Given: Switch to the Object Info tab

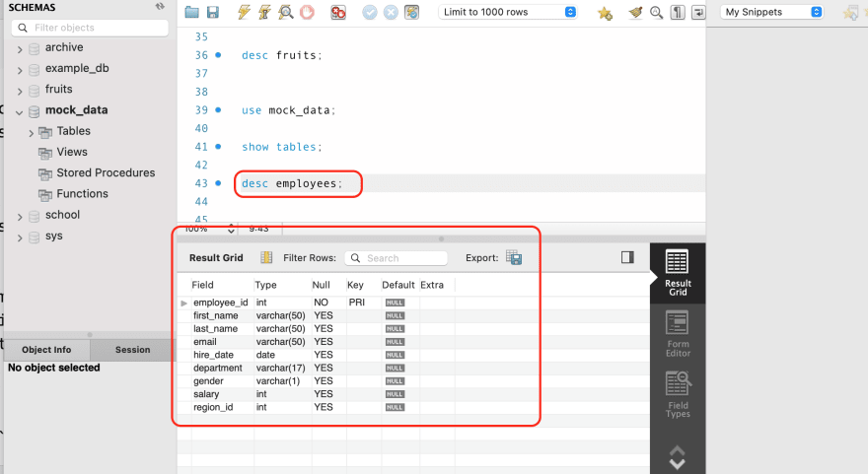Looking at the screenshot, I should point(46,350).
